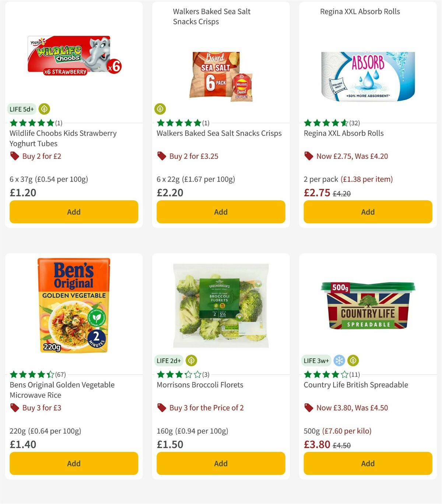Screen dimensions: 442x504
Task: Expand reviews via the (32) rating count
Action: pos(355,123)
